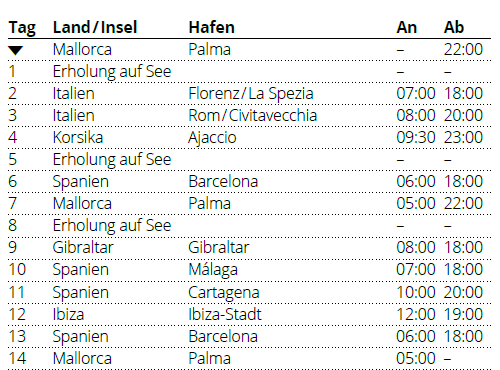The height and width of the screenshot is (370, 500).
Task: Select Gibraltar port on day 9
Action: coord(219,247)
